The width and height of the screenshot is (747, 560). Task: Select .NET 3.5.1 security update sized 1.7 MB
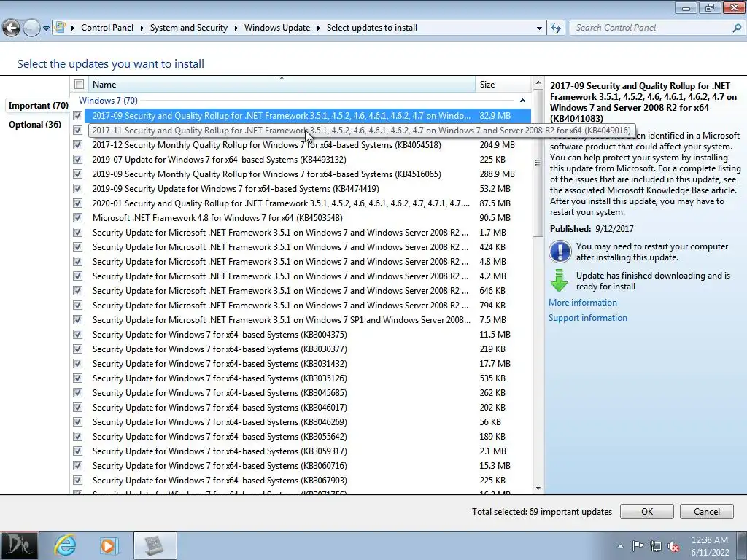click(x=280, y=233)
